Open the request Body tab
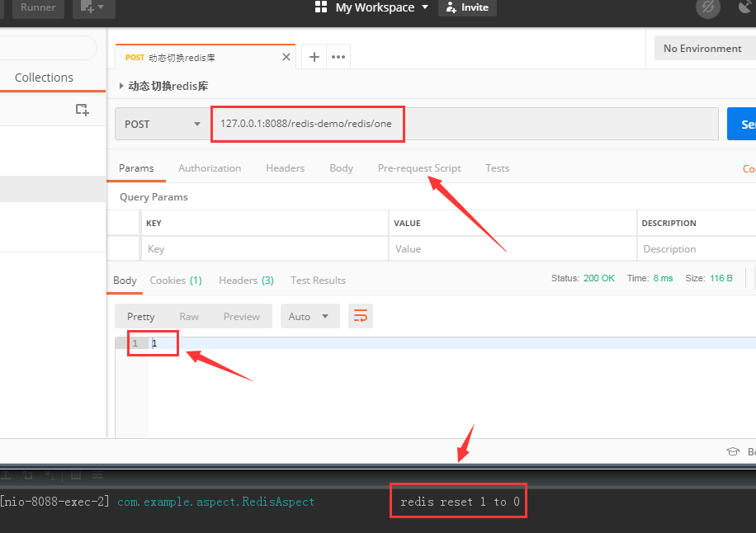The width and height of the screenshot is (756, 533). pyautogui.click(x=342, y=168)
